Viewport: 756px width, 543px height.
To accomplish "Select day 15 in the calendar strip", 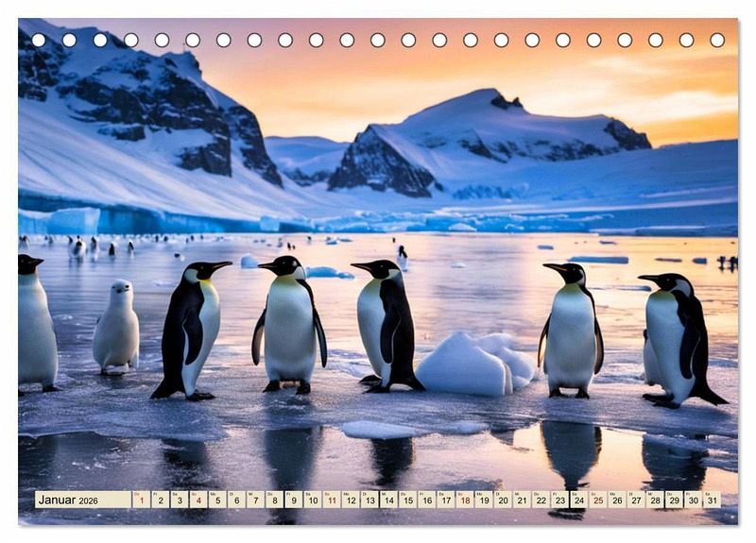I will coord(408,500).
